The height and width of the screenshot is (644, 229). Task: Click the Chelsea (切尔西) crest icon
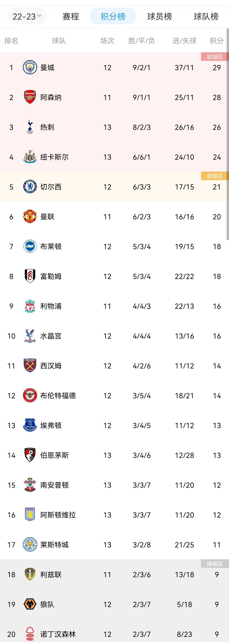click(x=29, y=187)
